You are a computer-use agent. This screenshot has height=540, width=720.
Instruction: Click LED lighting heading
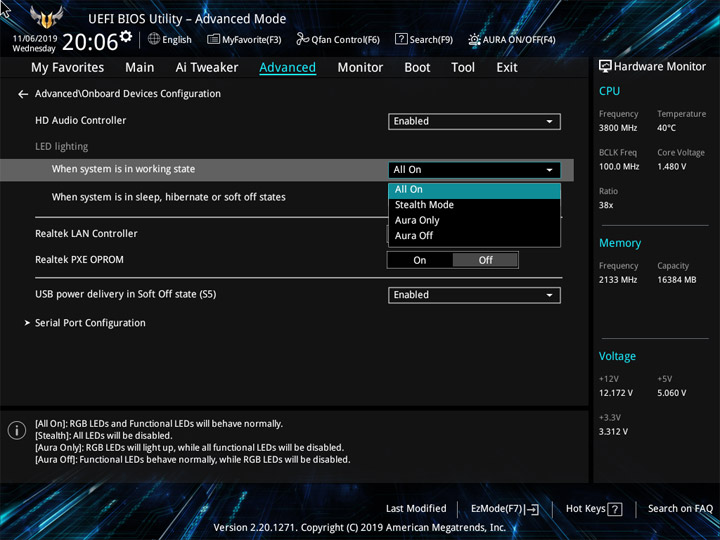[62, 147]
